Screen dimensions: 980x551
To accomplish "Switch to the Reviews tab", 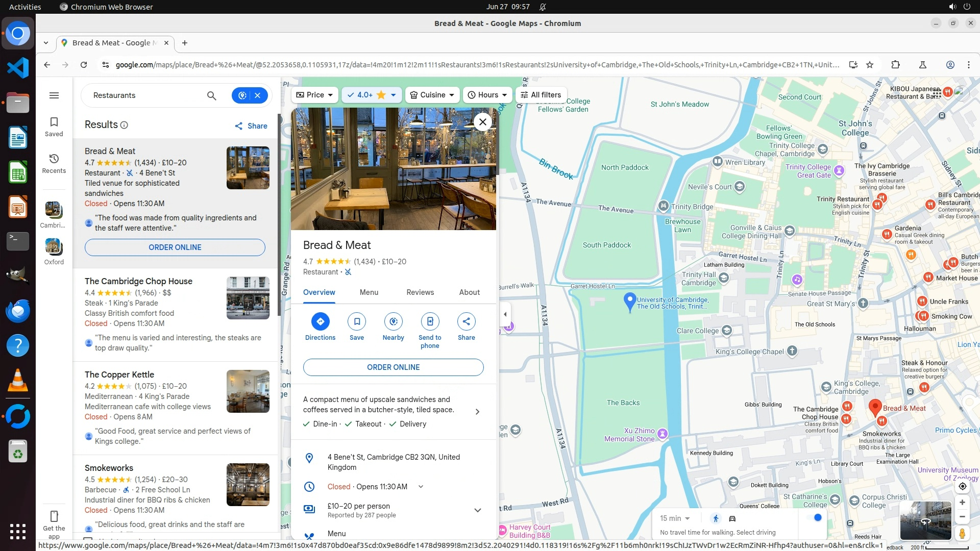I will pyautogui.click(x=420, y=292).
